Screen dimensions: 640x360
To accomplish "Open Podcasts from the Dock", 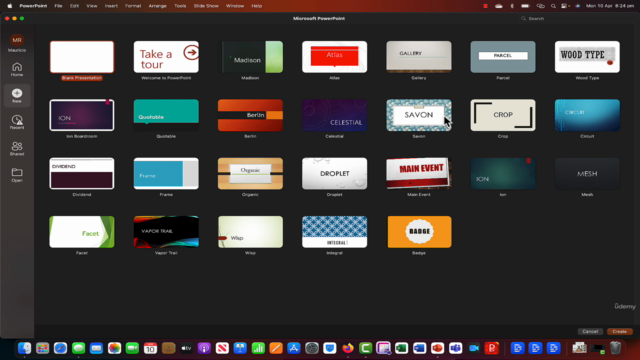I will pos(204,348).
